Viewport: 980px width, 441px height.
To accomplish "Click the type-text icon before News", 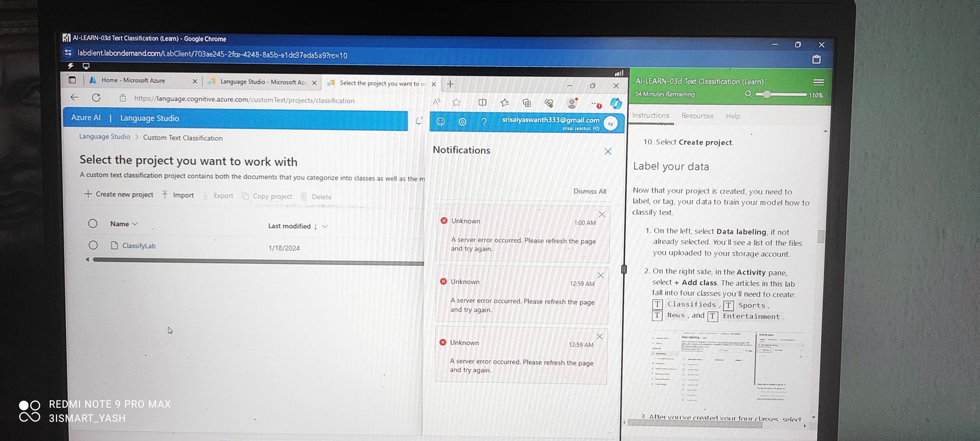I will [657, 315].
